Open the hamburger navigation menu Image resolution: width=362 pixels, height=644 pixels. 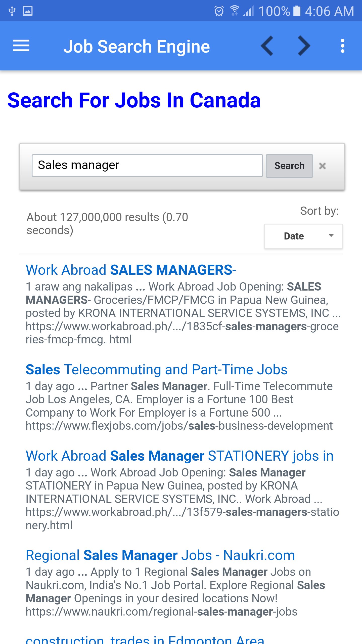(21, 46)
